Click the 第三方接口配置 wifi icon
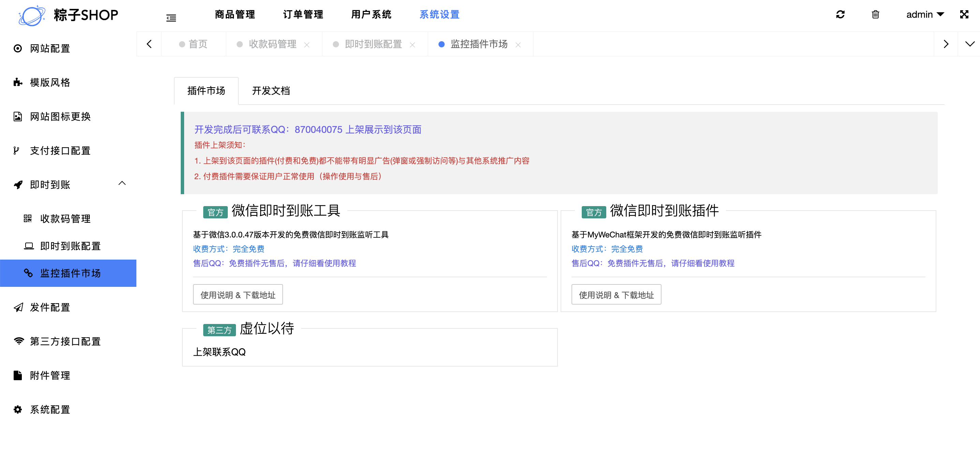The image size is (980, 449). 19,341
